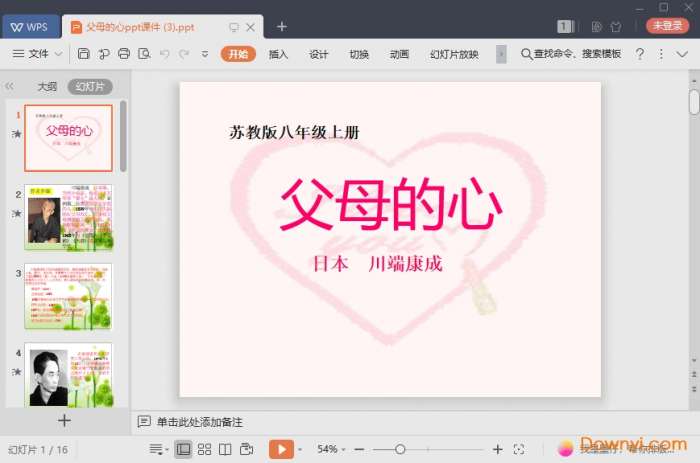Image resolution: width=700 pixels, height=463 pixels.
Task: Click fit-slide-to-window icon
Action: pyautogui.click(x=518, y=450)
